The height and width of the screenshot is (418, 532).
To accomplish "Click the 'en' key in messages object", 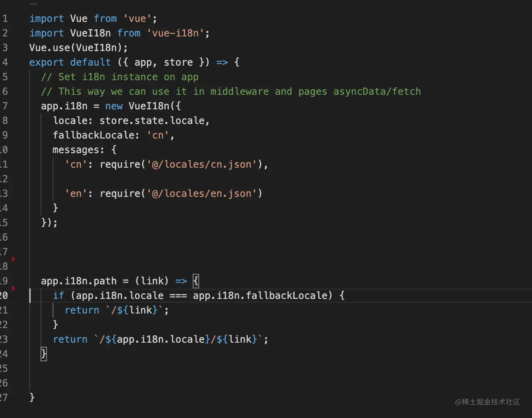I will [x=76, y=194].
